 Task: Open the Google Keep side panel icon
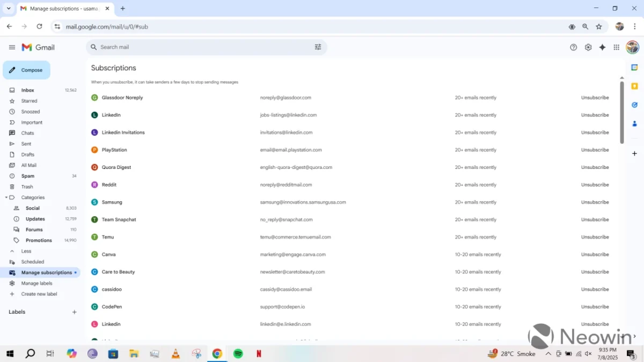pos(634,86)
